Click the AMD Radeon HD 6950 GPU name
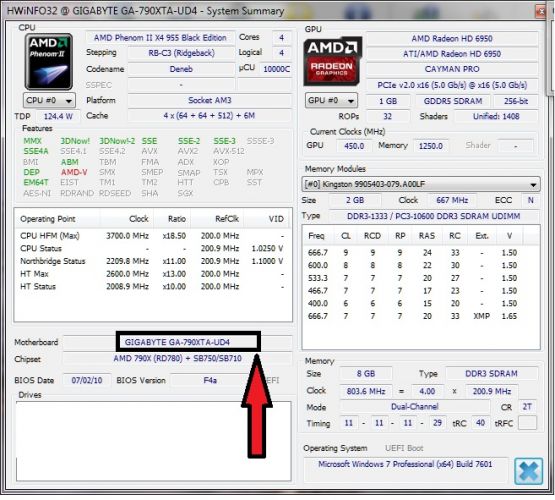The height and width of the screenshot is (500, 555). 452,39
